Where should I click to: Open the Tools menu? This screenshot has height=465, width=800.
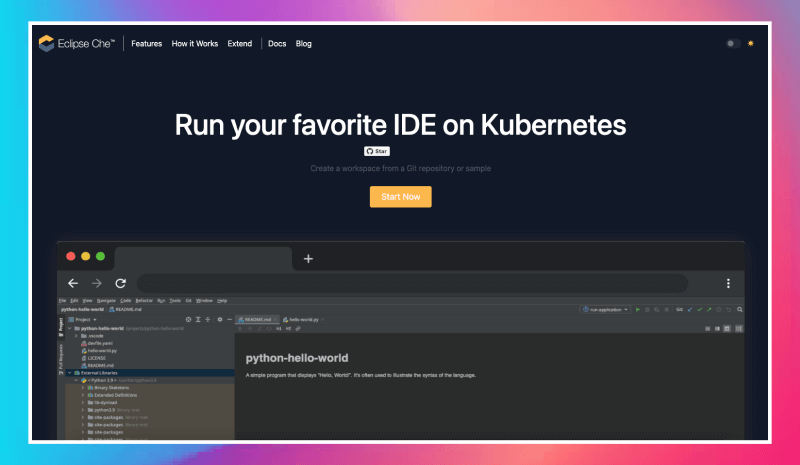click(x=175, y=301)
